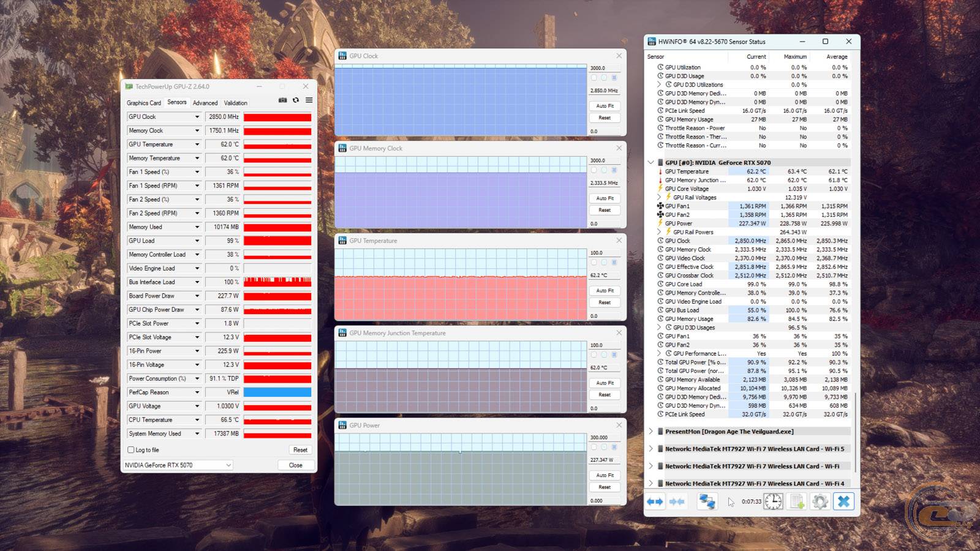Click the Maximum column header in HWiNFO

(x=795, y=57)
